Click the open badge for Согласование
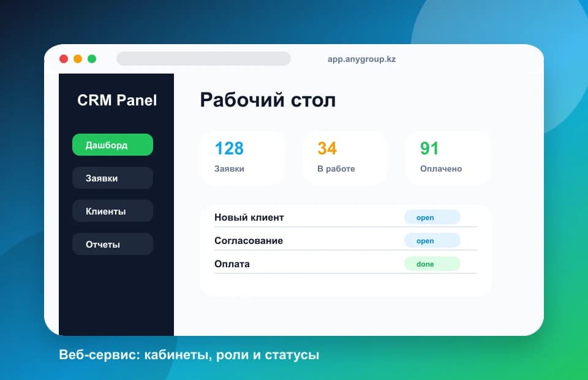The image size is (588, 380). [432, 241]
